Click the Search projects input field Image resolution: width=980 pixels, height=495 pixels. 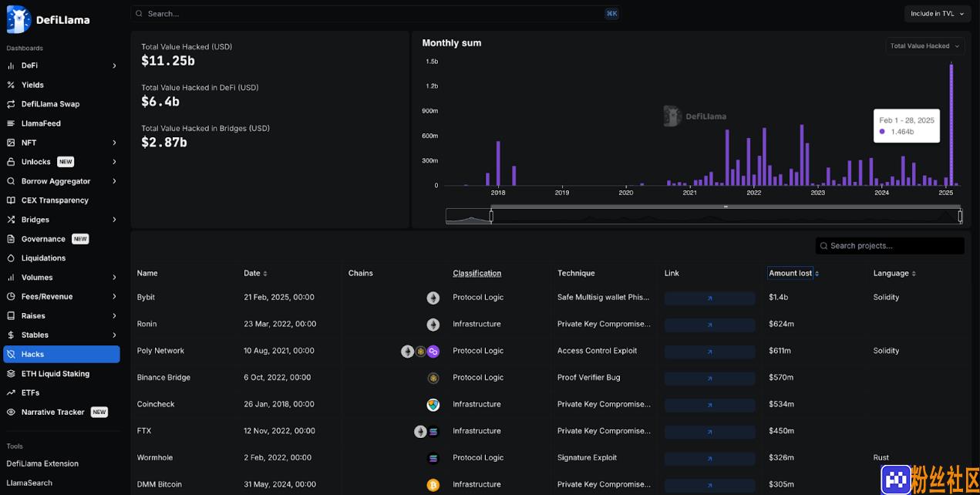point(890,246)
